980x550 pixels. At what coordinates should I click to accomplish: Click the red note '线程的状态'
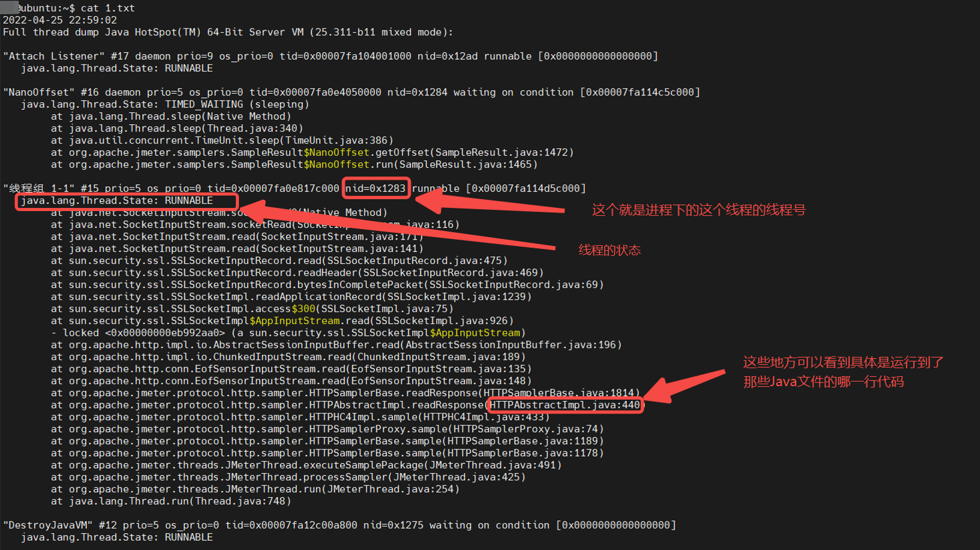coord(609,250)
